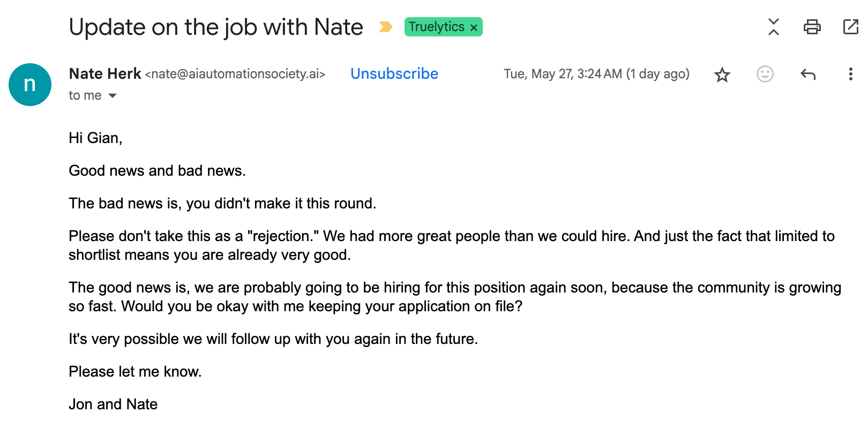Click the Unsubscribe link
Screen dimensions: 868x435
point(394,74)
